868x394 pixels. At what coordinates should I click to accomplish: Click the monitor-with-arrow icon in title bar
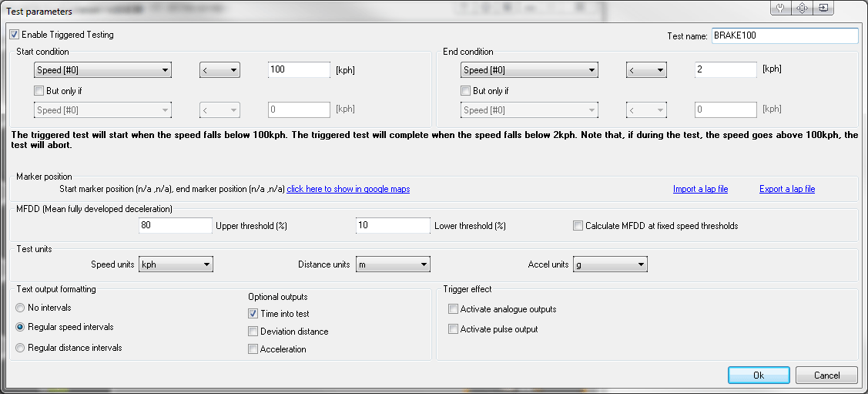[x=823, y=8]
